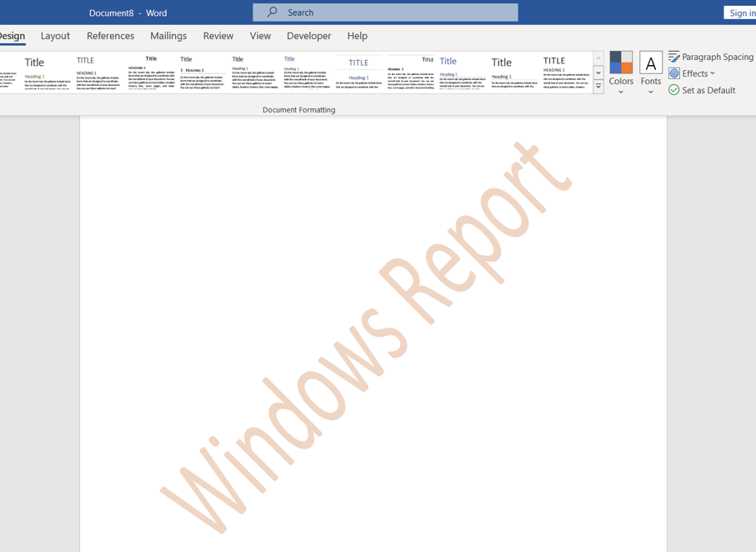Viewport: 756px width, 552px height.
Task: Click Set as Default
Action: click(702, 90)
